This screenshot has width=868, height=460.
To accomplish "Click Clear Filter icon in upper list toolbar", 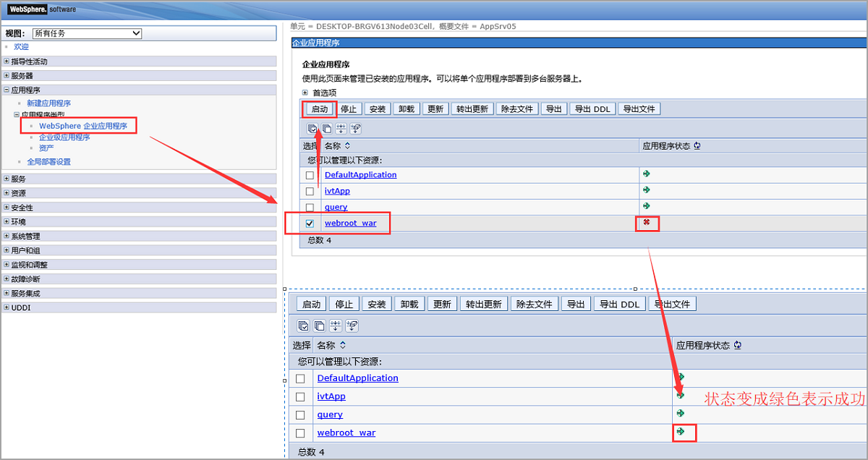I will (356, 129).
